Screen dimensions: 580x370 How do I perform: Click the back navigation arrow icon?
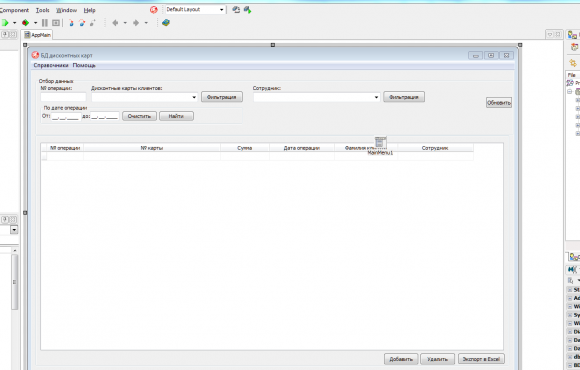pos(115,23)
